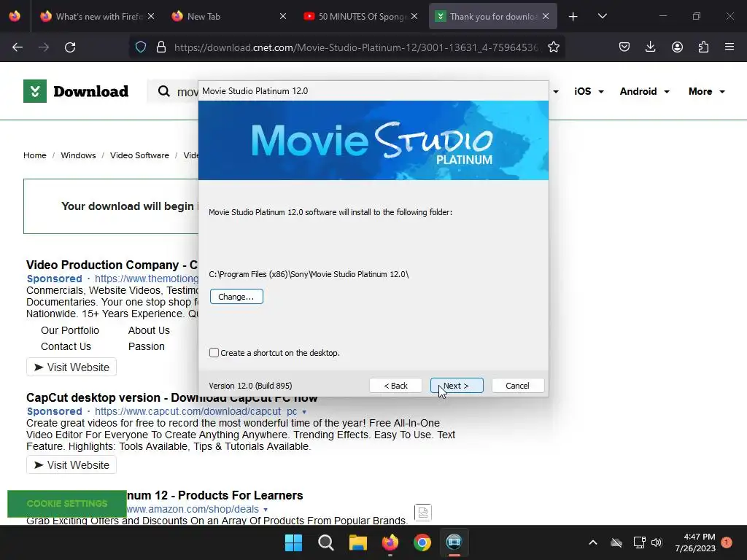Open the Save to Pocket icon
The image size is (747, 560).
(x=624, y=47)
